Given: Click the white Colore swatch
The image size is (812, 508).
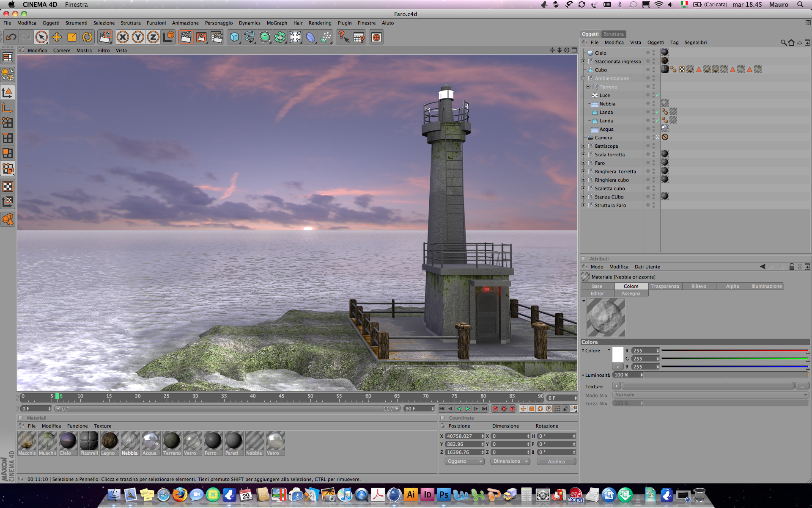Looking at the screenshot, I should tap(618, 354).
